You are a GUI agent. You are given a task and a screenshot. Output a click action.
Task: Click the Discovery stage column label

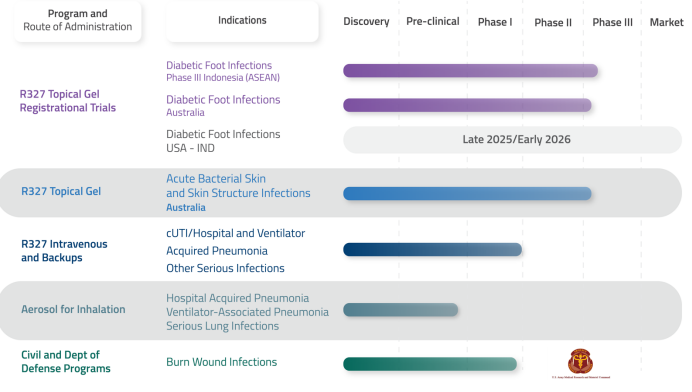click(366, 22)
